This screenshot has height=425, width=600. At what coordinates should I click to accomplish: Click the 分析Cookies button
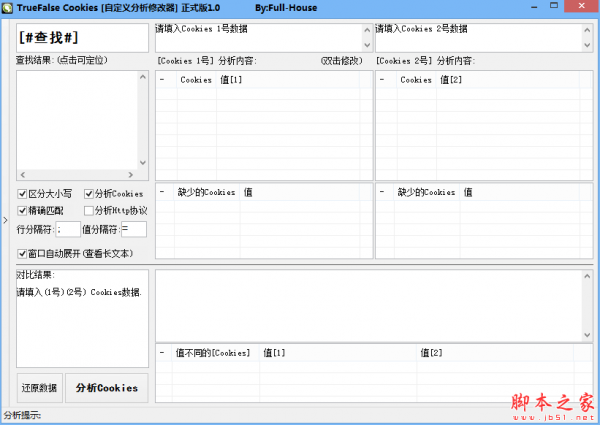click(x=107, y=388)
